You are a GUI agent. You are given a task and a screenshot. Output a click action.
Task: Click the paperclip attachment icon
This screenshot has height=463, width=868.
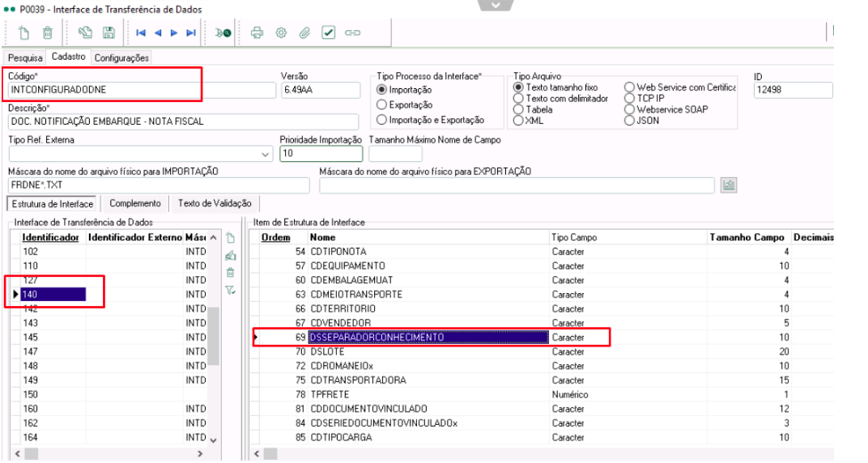[x=304, y=33]
